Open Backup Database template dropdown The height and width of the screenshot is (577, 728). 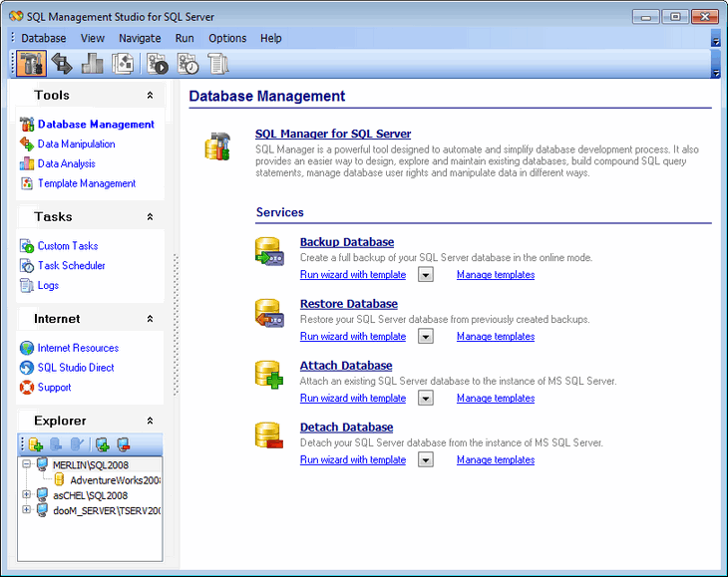point(425,275)
